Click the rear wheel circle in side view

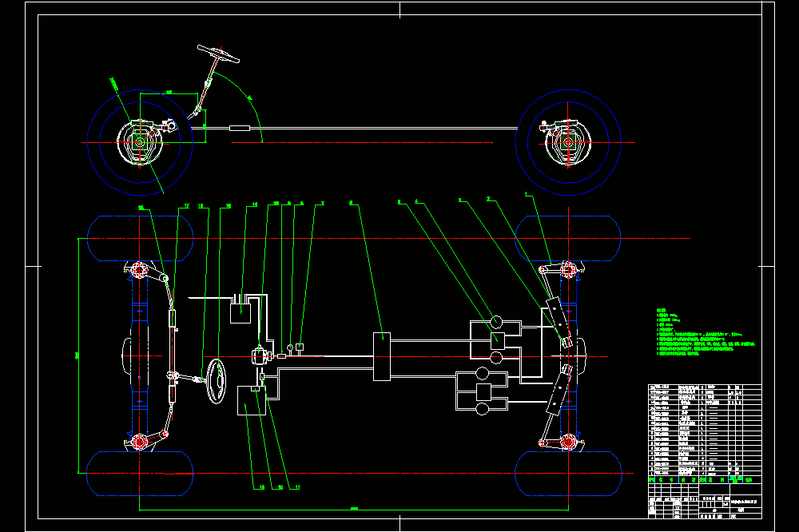(x=568, y=143)
